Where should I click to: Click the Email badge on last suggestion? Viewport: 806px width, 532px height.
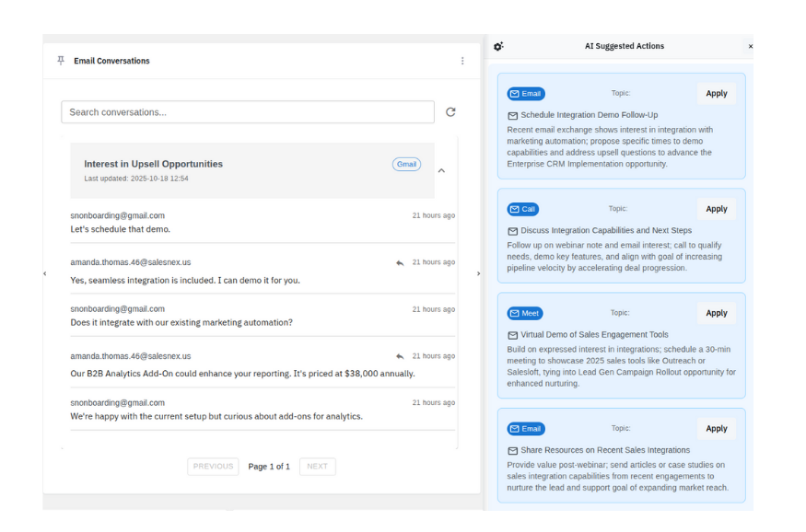525,428
